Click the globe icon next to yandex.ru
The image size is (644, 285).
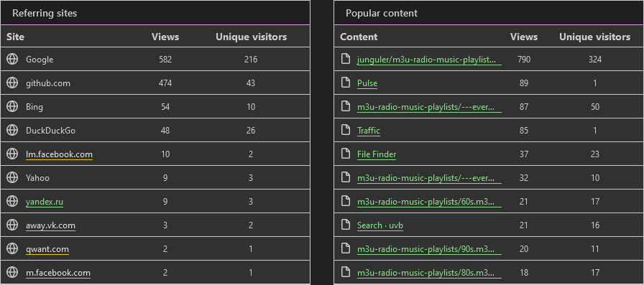pyautogui.click(x=12, y=201)
